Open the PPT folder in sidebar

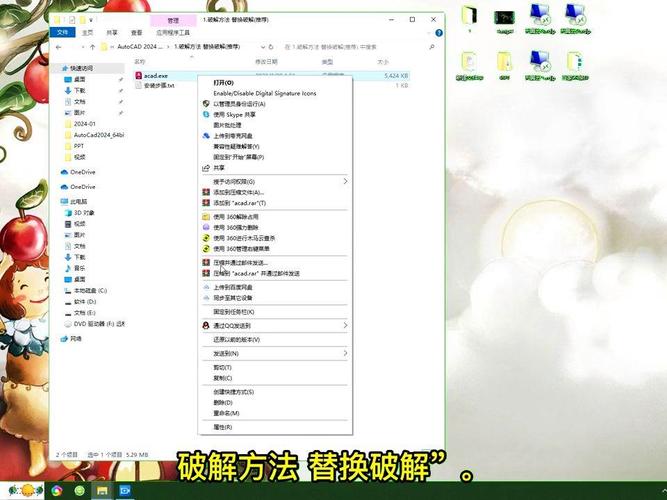(x=79, y=146)
